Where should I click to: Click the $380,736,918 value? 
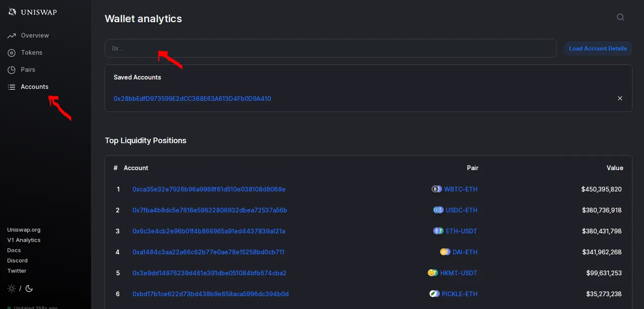[602, 210]
